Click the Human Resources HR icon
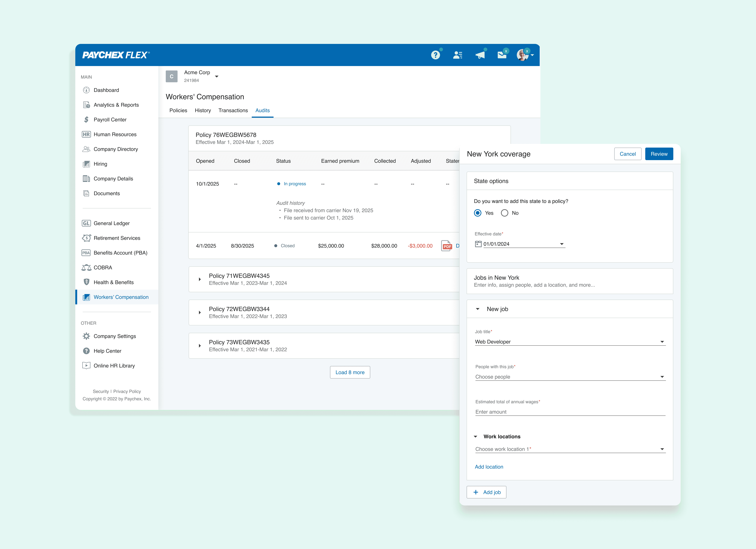 click(x=86, y=134)
